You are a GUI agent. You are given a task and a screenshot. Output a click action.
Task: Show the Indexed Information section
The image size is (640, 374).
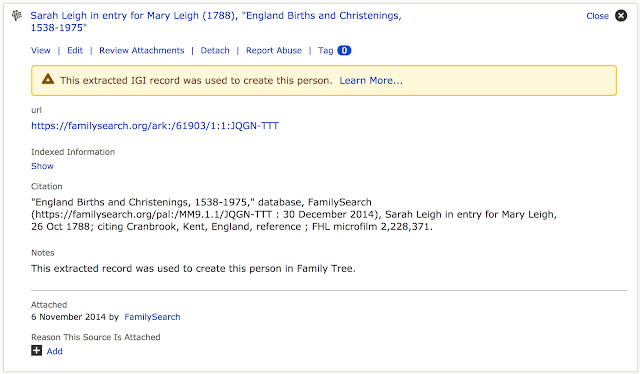click(42, 166)
